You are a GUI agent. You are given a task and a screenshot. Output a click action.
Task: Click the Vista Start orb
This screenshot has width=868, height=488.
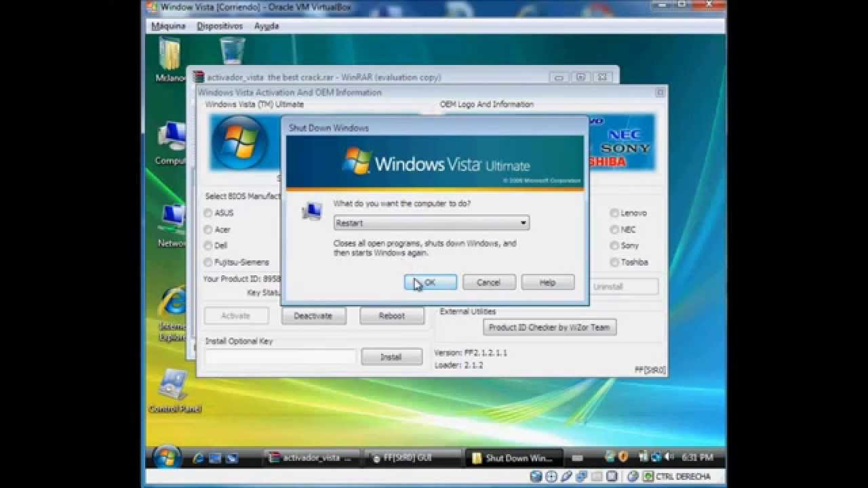[x=166, y=457]
